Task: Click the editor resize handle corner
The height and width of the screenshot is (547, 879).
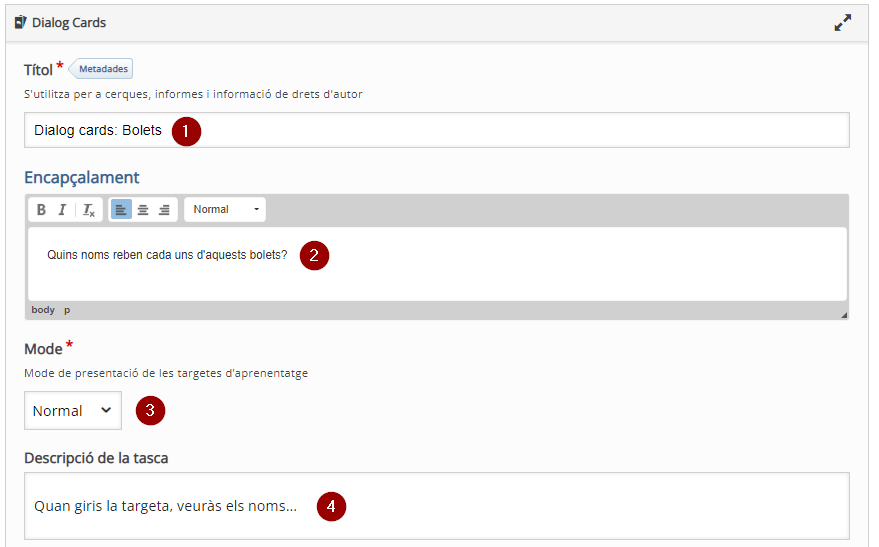Action: coord(844,315)
